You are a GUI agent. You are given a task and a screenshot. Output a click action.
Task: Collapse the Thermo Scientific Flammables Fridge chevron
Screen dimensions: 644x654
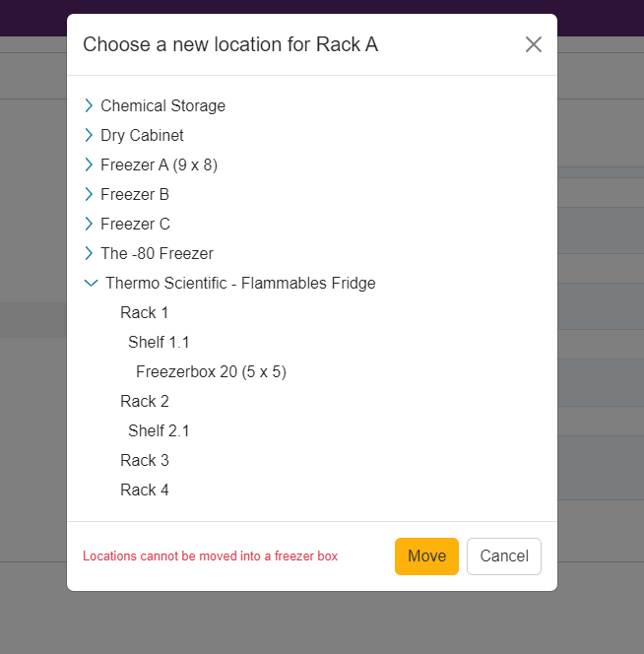click(x=91, y=284)
